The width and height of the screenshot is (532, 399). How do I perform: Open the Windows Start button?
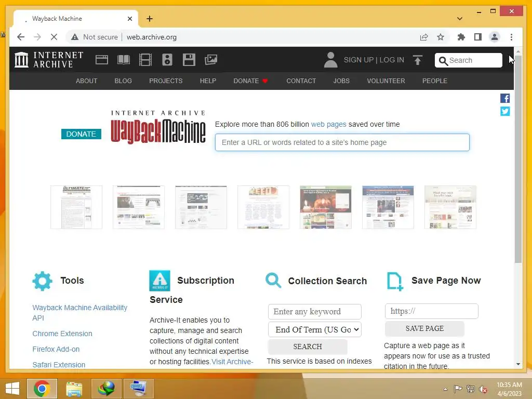point(12,389)
